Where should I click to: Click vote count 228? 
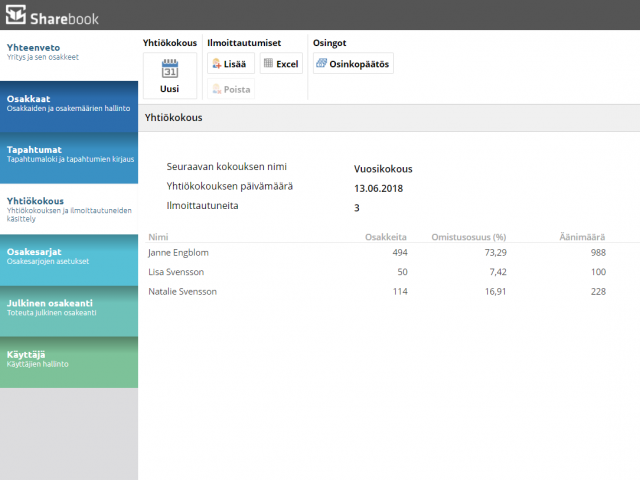click(x=598, y=291)
